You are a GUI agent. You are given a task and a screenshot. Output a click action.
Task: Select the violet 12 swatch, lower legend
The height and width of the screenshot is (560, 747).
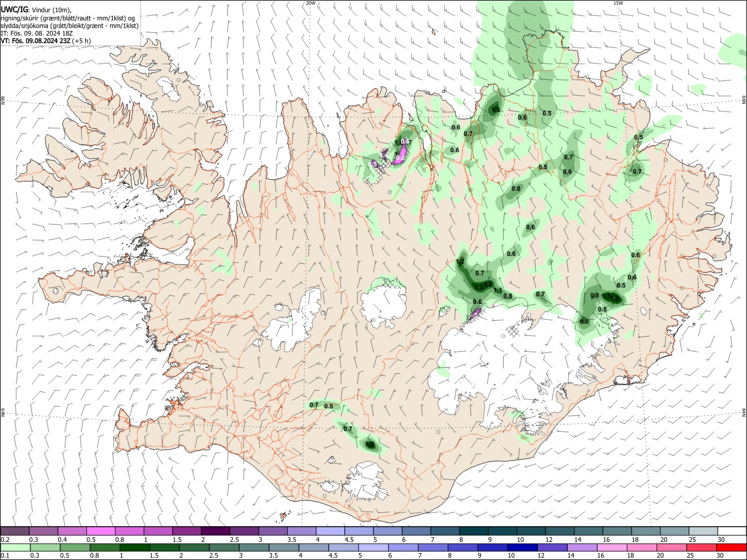tap(552, 547)
